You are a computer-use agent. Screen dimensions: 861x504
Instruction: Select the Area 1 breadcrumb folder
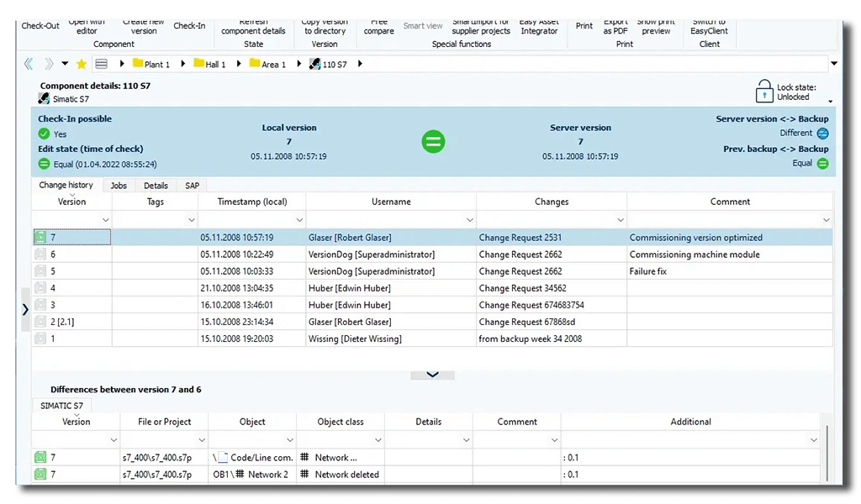coord(267,64)
